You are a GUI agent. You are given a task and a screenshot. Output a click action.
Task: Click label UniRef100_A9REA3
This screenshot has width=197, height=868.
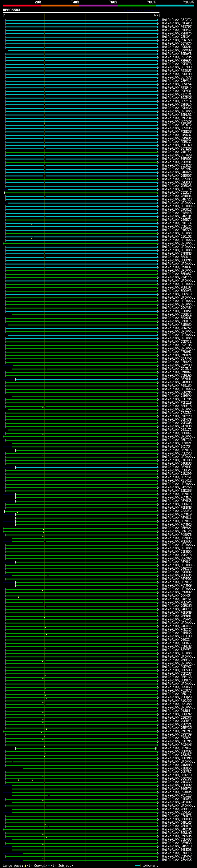pos(177,74)
